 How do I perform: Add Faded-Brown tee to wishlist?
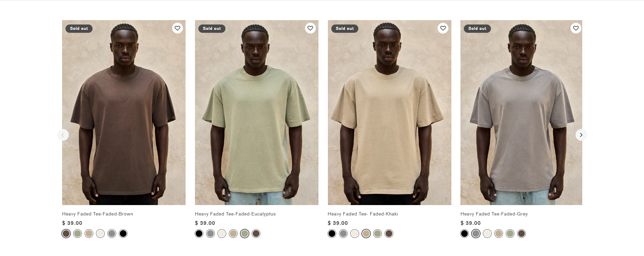[178, 28]
